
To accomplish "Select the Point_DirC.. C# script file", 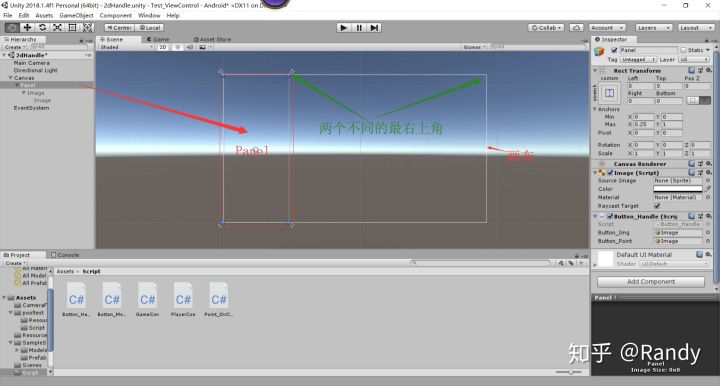I will point(219,300).
